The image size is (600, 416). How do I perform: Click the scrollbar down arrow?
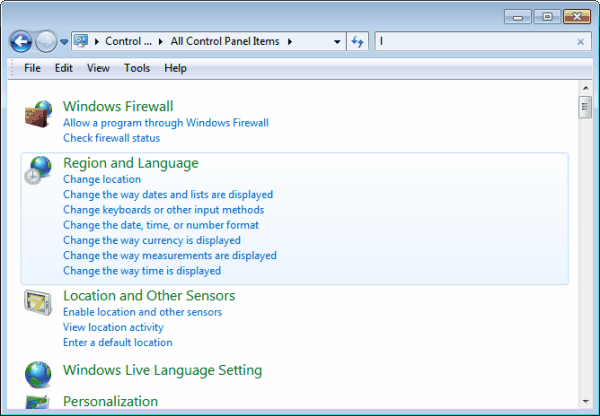pyautogui.click(x=585, y=401)
